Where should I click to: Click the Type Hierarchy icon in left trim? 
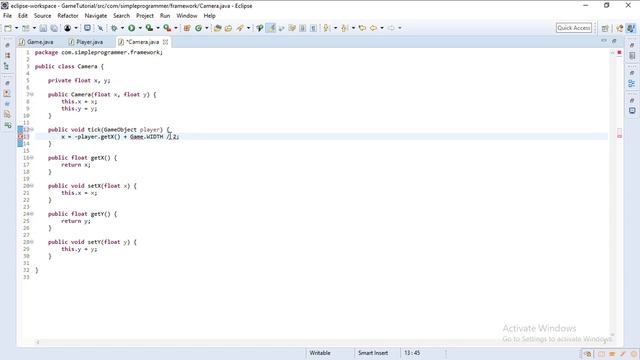coord(7,66)
